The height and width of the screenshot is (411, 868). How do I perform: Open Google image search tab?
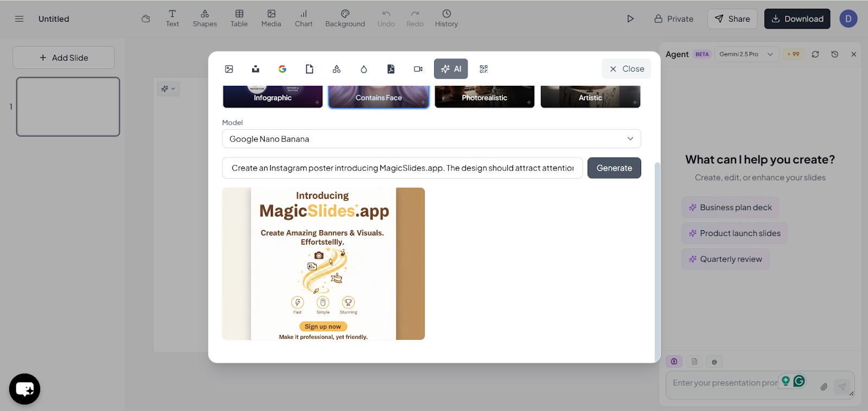[283, 69]
